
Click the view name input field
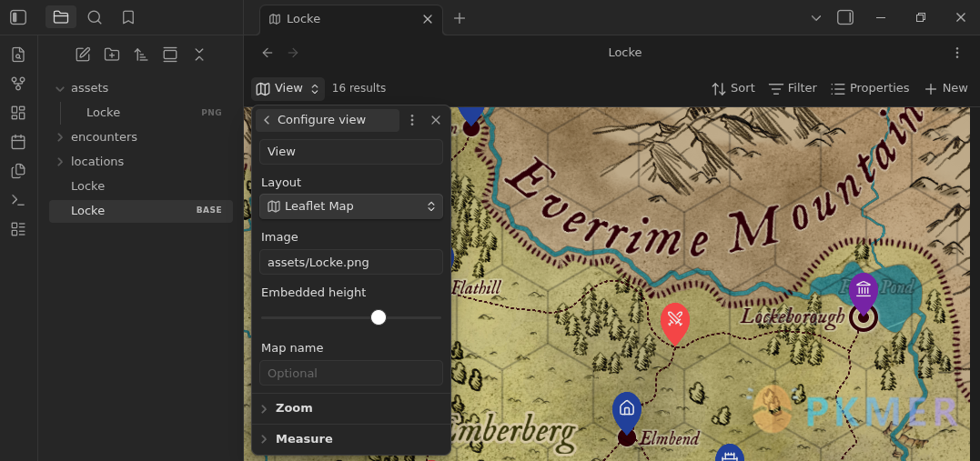[x=351, y=152]
